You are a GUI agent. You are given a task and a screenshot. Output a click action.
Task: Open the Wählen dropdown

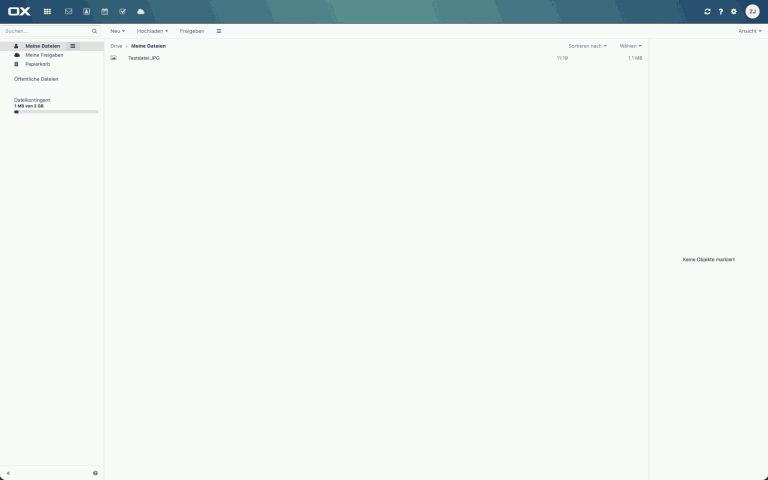pyautogui.click(x=630, y=46)
